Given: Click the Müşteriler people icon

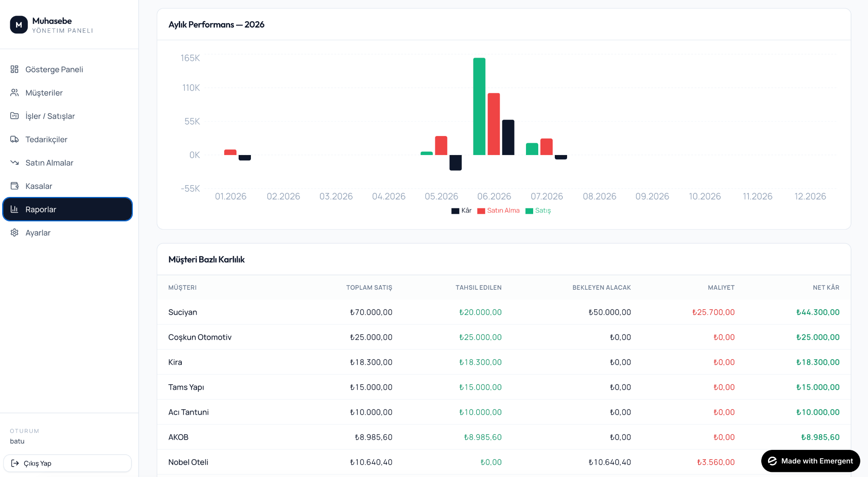Looking at the screenshot, I should coord(14,92).
